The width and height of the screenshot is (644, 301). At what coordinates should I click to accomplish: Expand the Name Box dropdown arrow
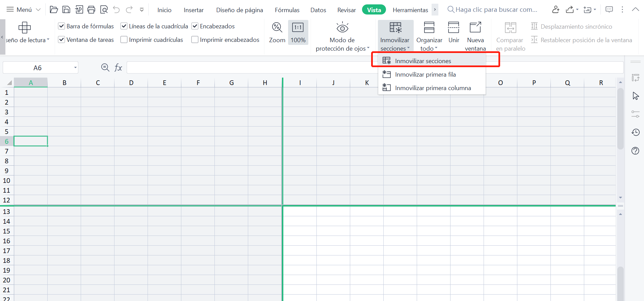pos(75,68)
